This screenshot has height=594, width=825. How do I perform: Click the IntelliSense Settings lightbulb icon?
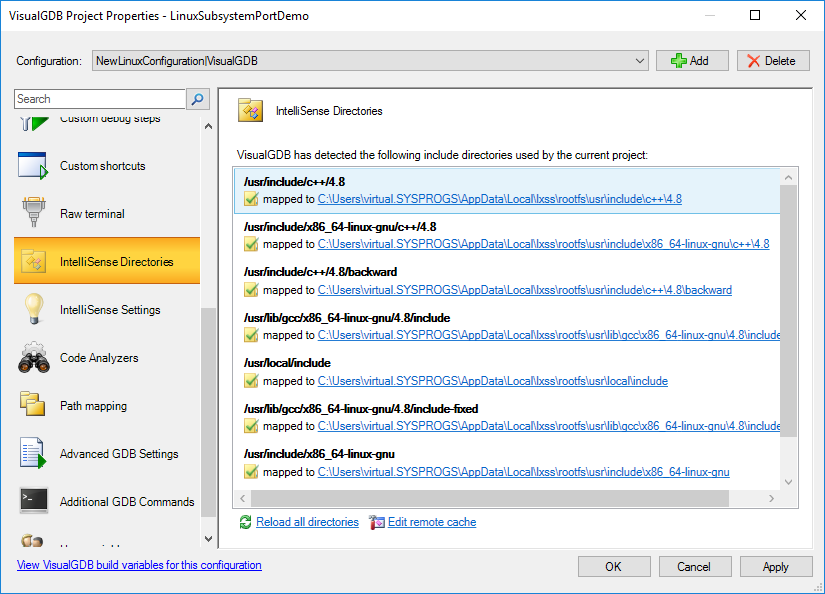click(x=34, y=309)
